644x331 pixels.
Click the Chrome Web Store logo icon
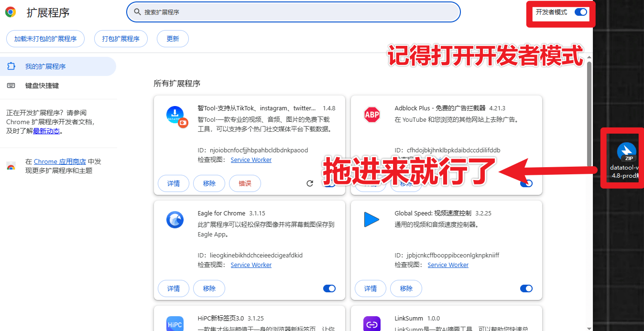click(11, 166)
